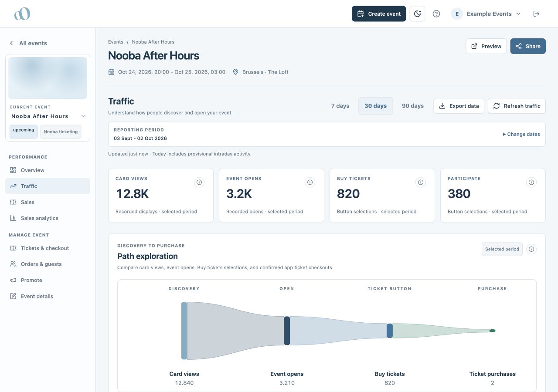Select the 30 days range

[x=376, y=106]
